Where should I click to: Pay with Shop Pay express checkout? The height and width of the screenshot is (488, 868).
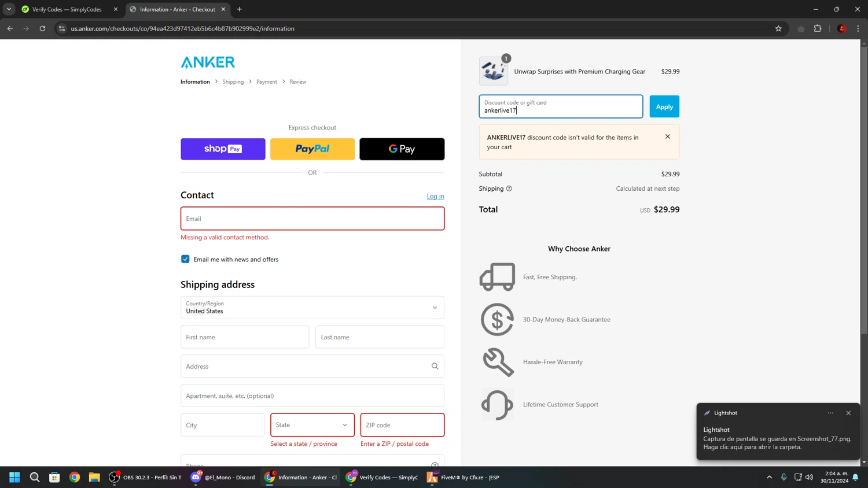(x=223, y=149)
